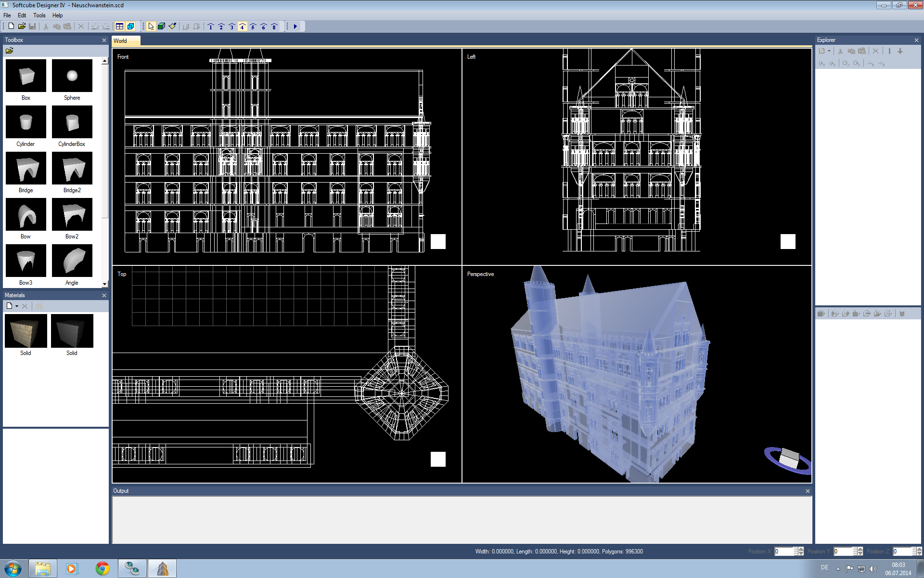This screenshot has height=578, width=924.
Task: Select the Bridge shape in Toolbox
Action: pyautogui.click(x=26, y=169)
